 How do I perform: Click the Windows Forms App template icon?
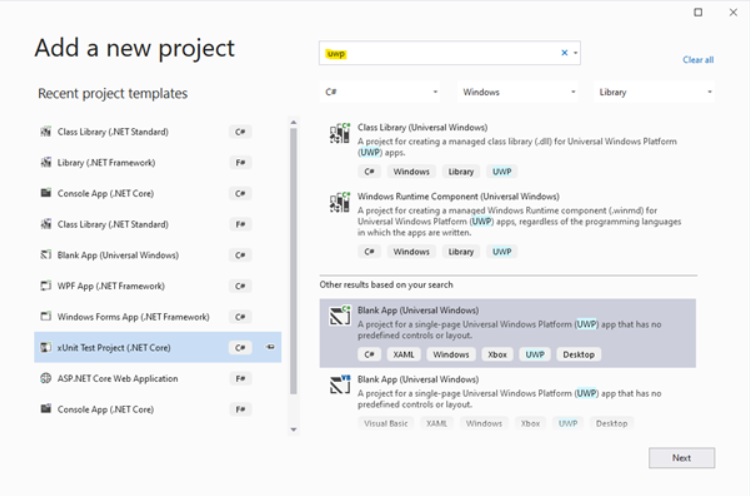coord(46,317)
